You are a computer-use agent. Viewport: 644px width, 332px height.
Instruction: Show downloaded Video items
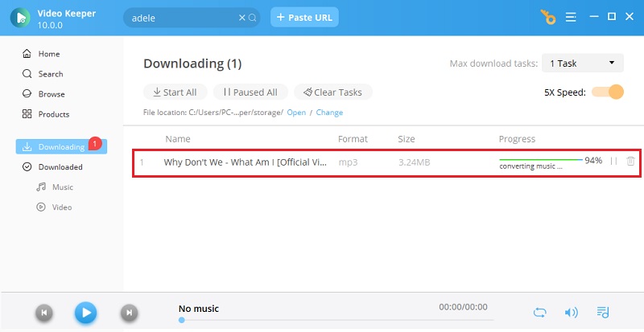pos(54,207)
